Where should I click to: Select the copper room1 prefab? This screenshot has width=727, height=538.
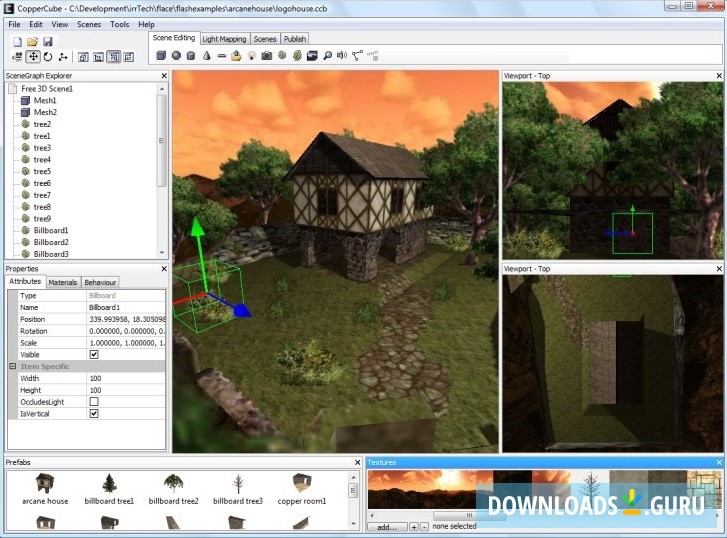click(302, 489)
